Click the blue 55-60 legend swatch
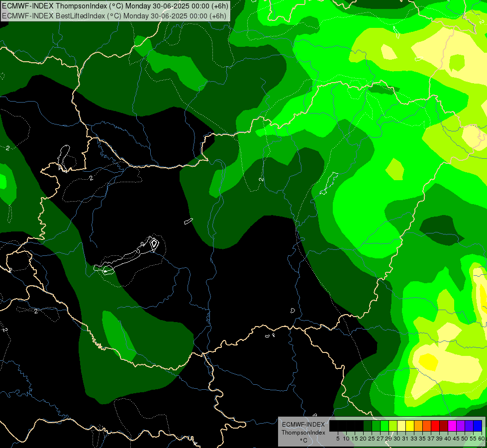 (x=478, y=426)
